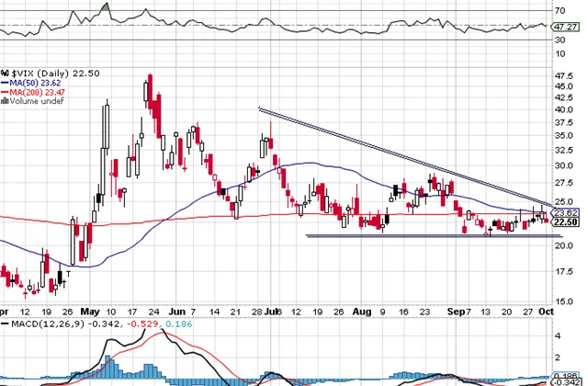Click the "Volume undef" legend label
This screenshot has width=588, height=386.
pos(37,101)
